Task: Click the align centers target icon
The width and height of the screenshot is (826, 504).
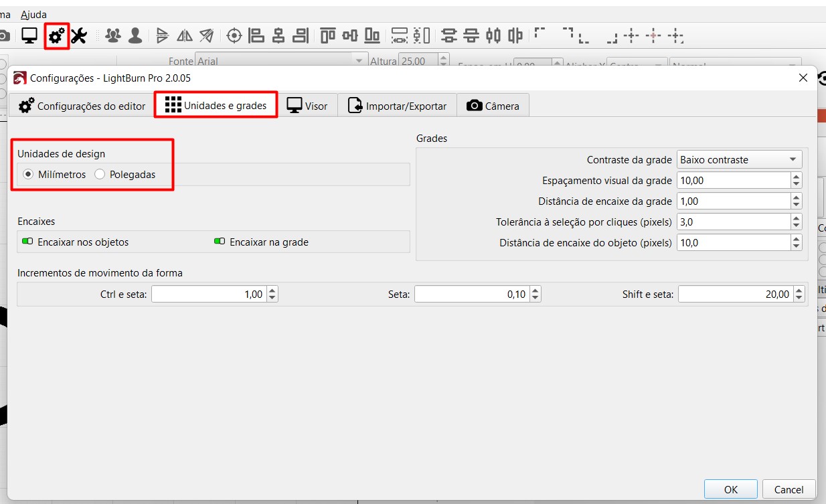Action: [x=234, y=35]
